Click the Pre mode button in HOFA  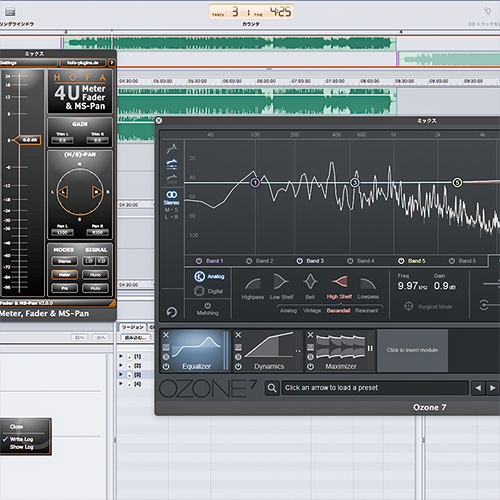(x=65, y=288)
